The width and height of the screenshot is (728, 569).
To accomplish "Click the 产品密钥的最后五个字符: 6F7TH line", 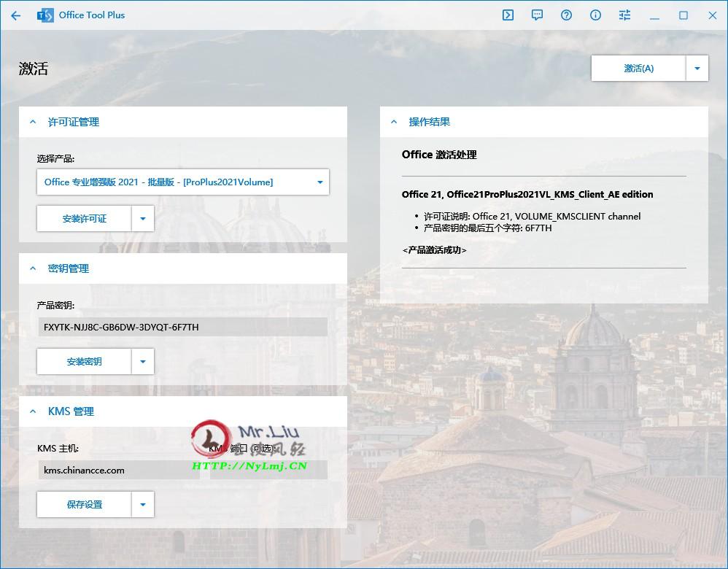I will (487, 228).
